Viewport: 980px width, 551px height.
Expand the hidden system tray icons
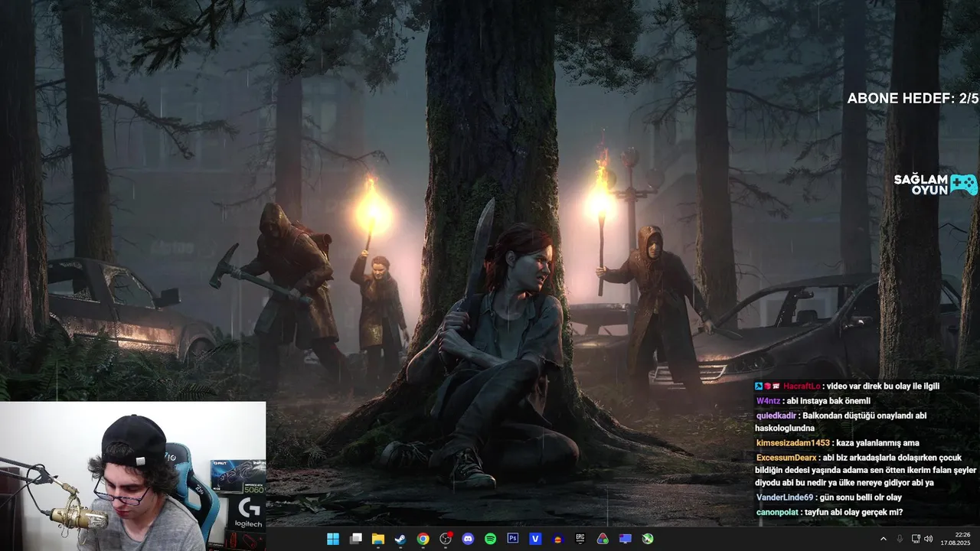pos(883,539)
